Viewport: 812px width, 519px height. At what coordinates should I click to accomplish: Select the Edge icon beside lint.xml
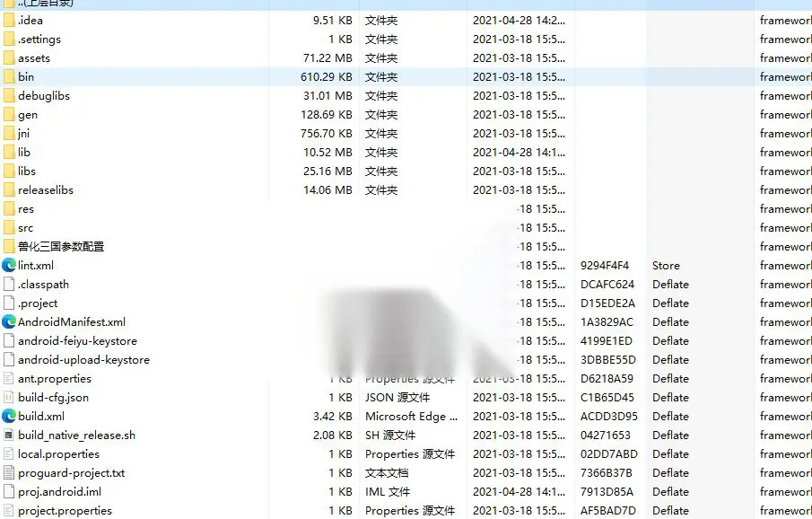click(x=9, y=266)
